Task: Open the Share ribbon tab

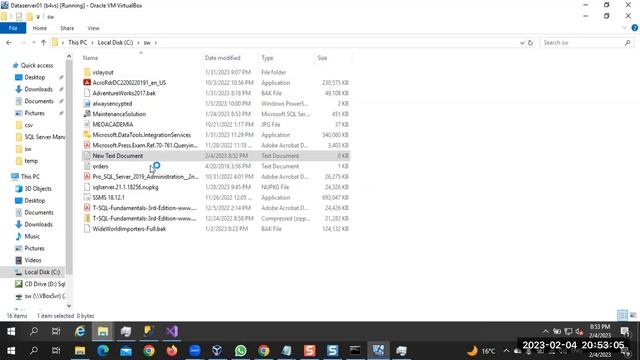Action: coord(67,28)
